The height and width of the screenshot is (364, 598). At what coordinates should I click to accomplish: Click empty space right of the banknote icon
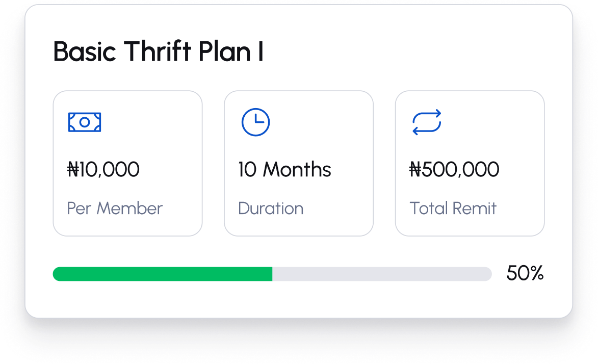click(x=153, y=122)
